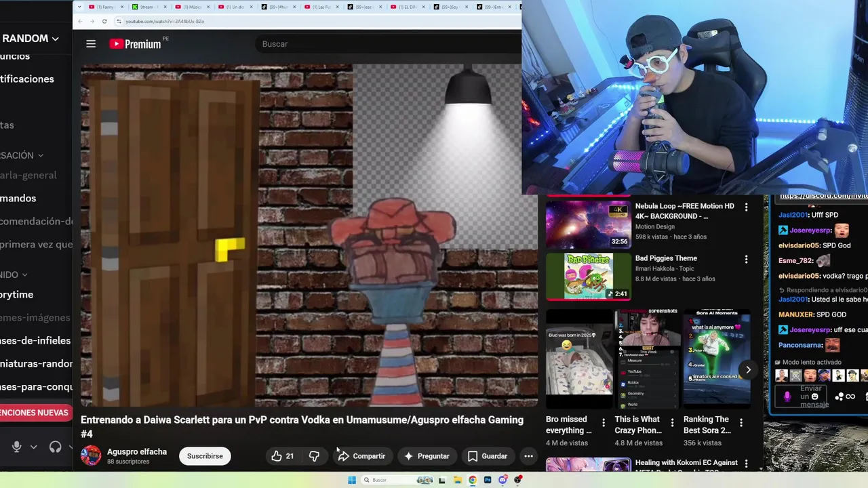Open the Preguntar AI ask button
Screen dimensions: 868x488
point(427,456)
